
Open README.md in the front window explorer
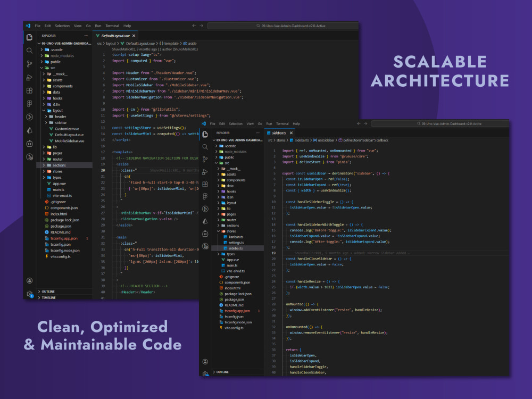pos(237,305)
